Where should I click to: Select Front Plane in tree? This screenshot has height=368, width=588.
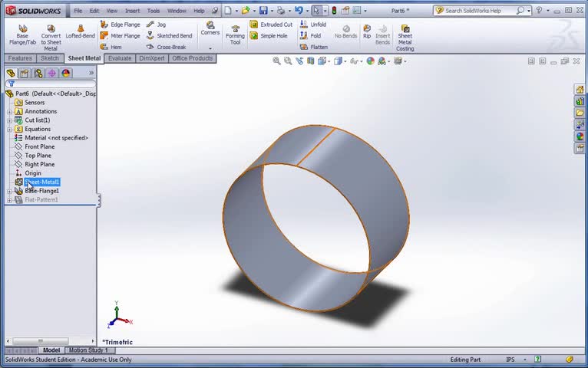[39, 146]
